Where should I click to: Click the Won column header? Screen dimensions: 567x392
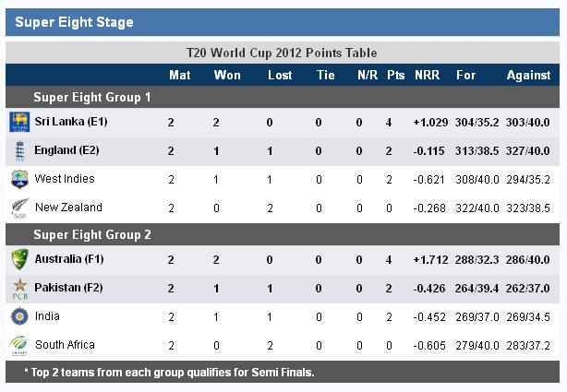click(227, 75)
